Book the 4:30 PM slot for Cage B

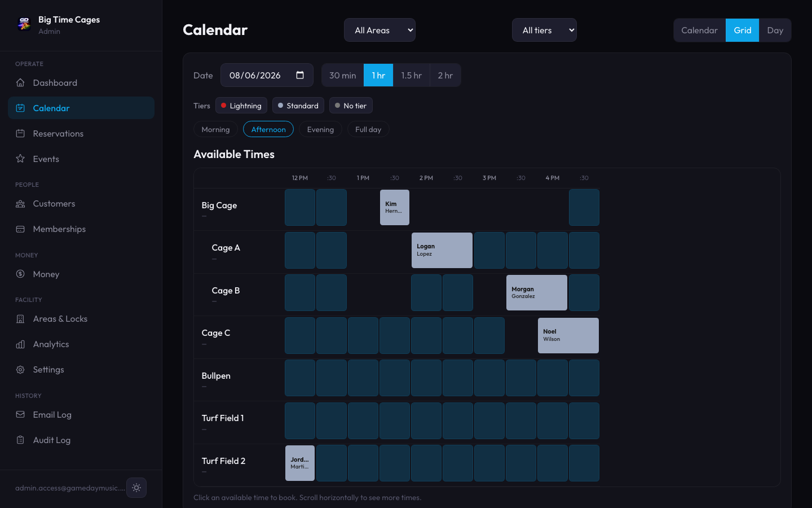pos(584,292)
